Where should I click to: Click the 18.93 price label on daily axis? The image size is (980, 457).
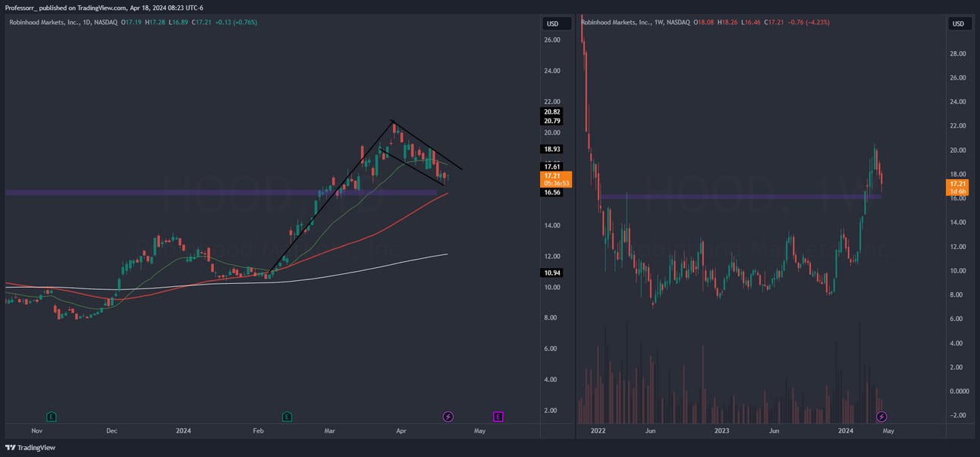(551, 150)
